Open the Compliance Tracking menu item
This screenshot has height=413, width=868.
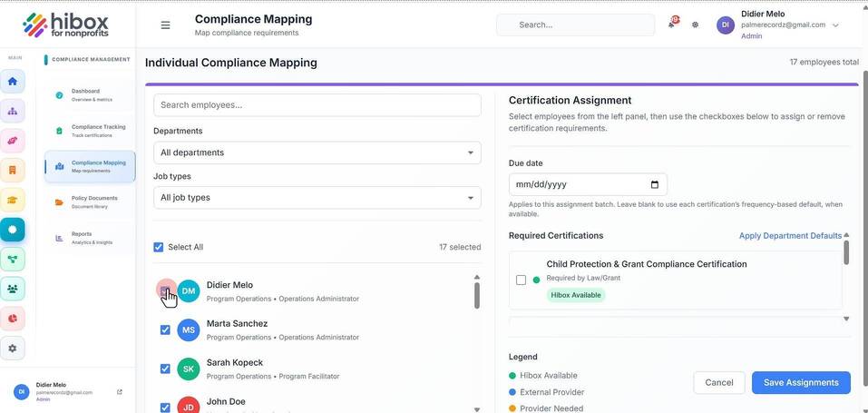(x=89, y=131)
